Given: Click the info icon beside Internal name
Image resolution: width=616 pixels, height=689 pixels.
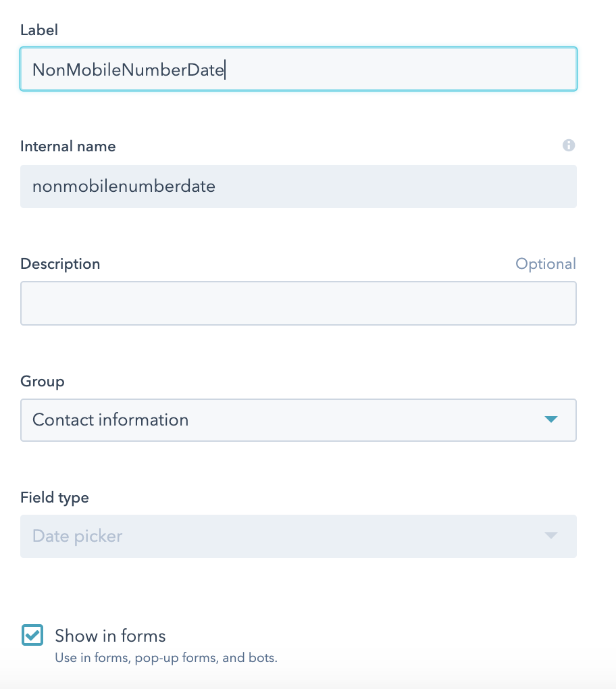Looking at the screenshot, I should tap(569, 145).
